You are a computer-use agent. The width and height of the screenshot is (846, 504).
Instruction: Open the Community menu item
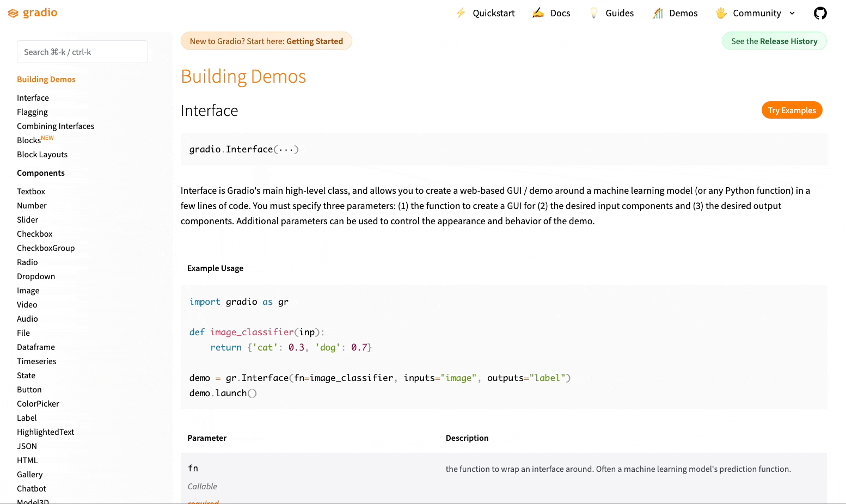[757, 13]
